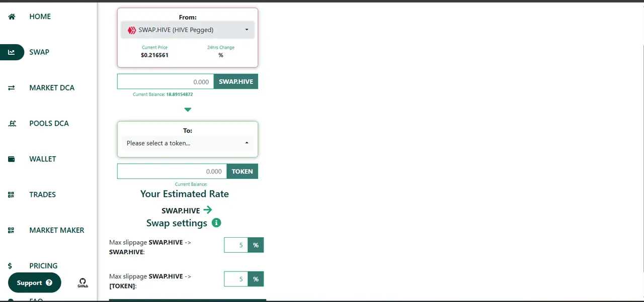The width and height of the screenshot is (644, 302).
Task: Click the Pricing dollar sign icon
Action: click(10, 266)
